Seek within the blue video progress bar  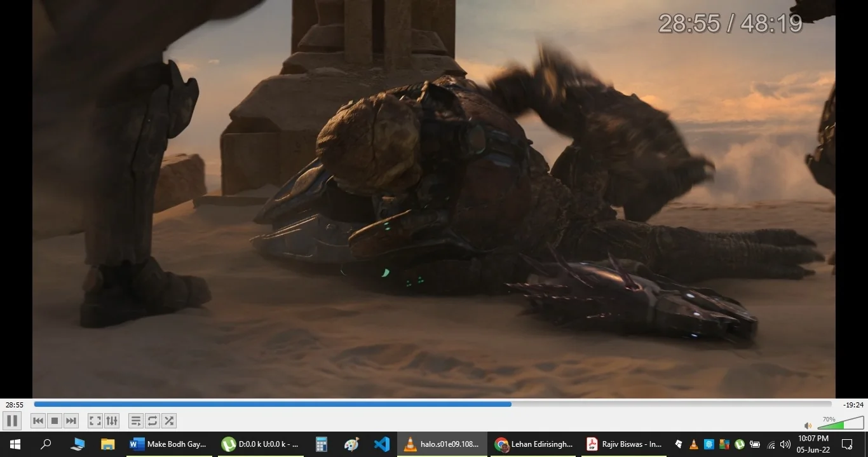point(433,404)
